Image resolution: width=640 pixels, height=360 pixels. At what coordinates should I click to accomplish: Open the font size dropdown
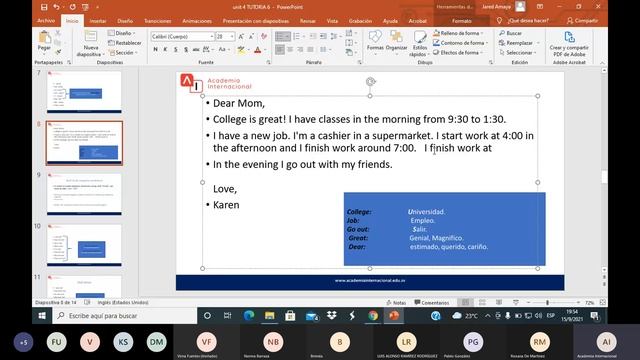(x=232, y=37)
